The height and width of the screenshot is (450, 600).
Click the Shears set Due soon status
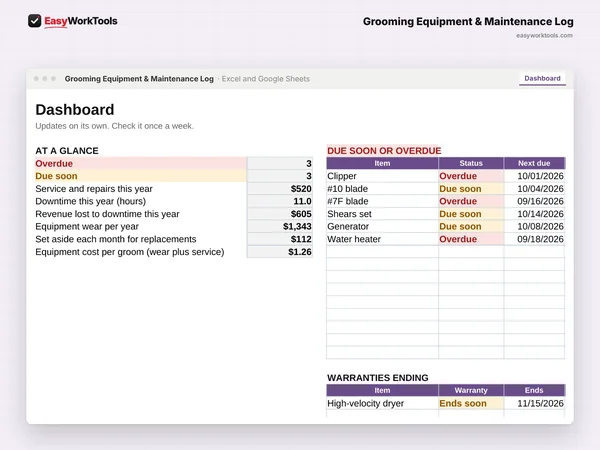pyautogui.click(x=471, y=214)
